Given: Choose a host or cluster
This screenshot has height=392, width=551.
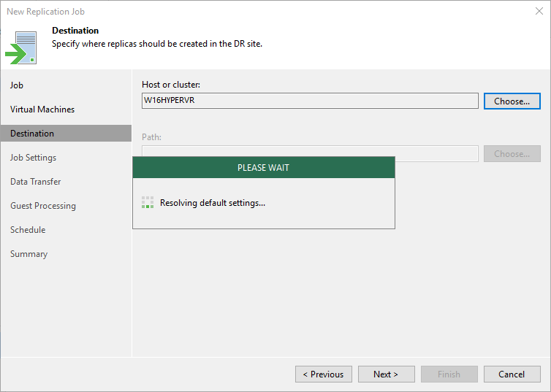Looking at the screenshot, I should (512, 101).
